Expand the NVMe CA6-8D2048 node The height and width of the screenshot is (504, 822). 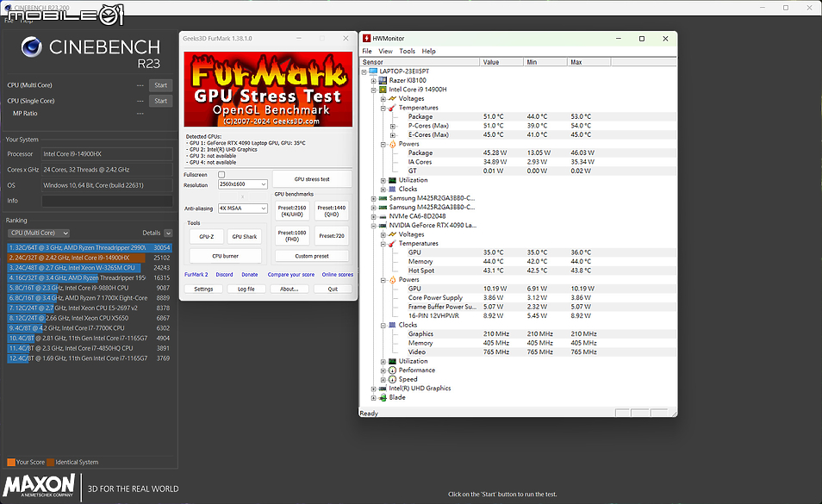[374, 217]
